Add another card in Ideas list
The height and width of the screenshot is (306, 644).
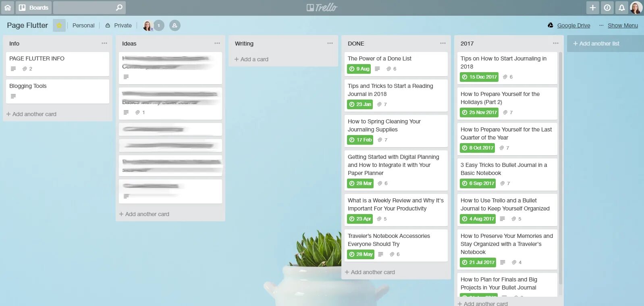(x=144, y=214)
